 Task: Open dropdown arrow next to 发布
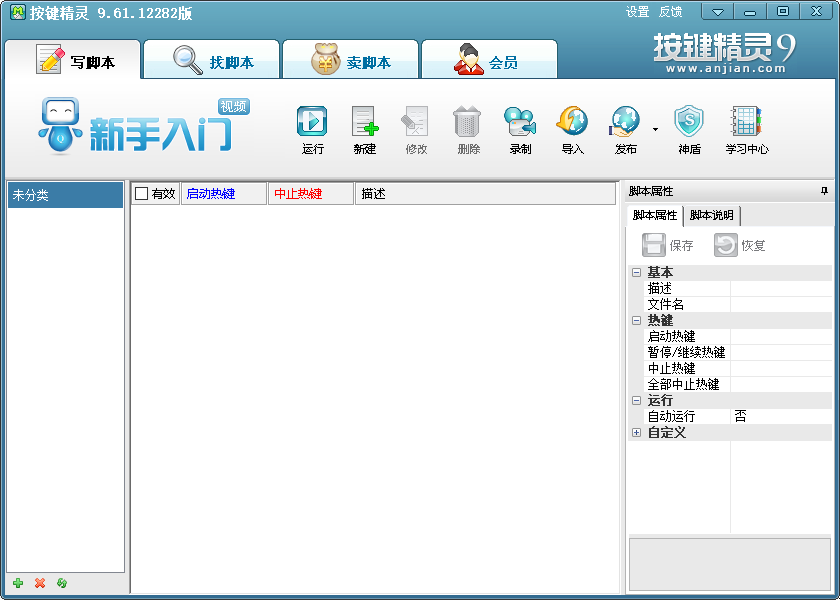(655, 129)
